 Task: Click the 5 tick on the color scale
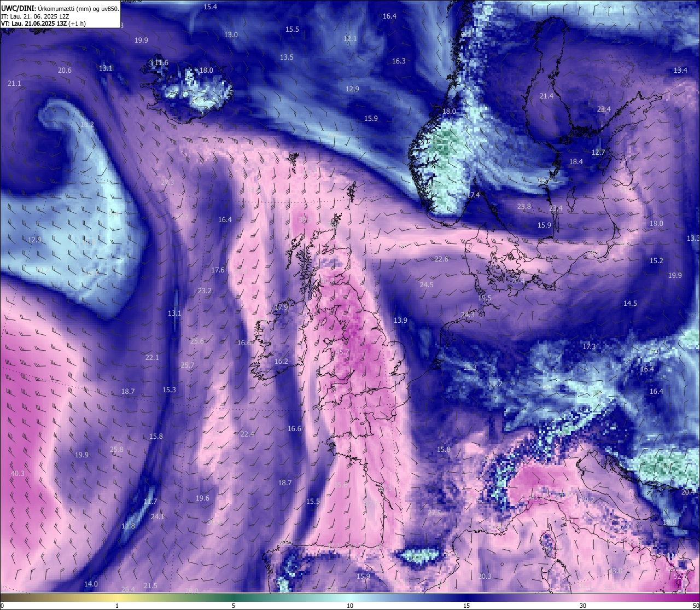click(234, 606)
